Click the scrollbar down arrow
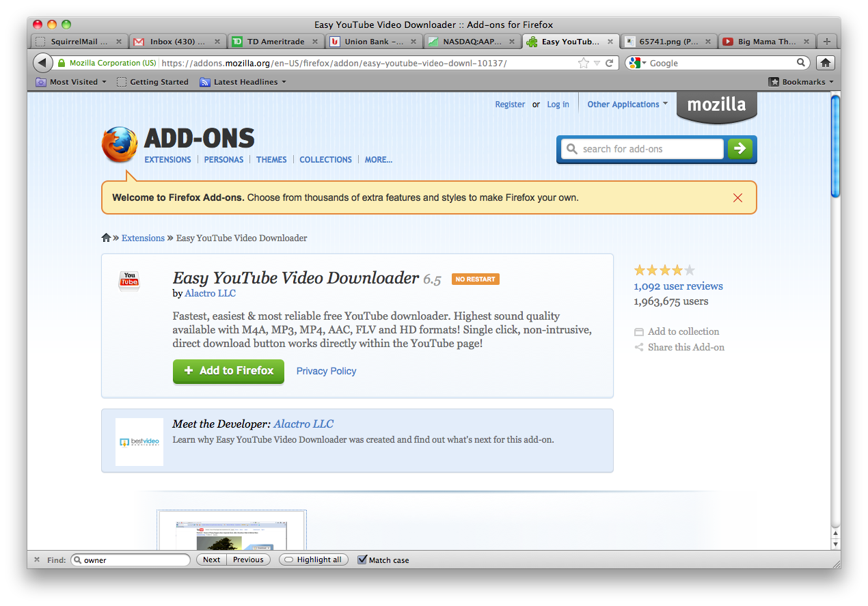Image resolution: width=868 pixels, height=606 pixels. (835, 543)
